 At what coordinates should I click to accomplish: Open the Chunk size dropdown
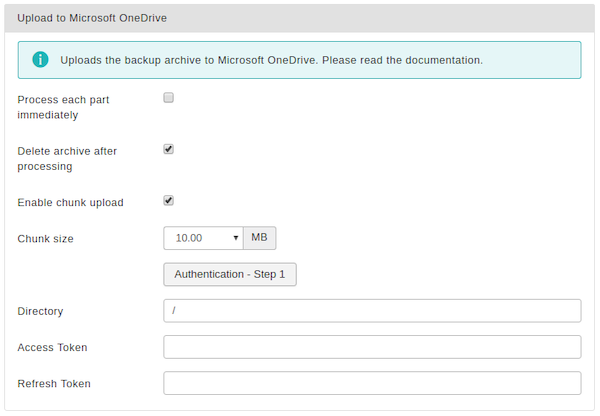tap(203, 238)
